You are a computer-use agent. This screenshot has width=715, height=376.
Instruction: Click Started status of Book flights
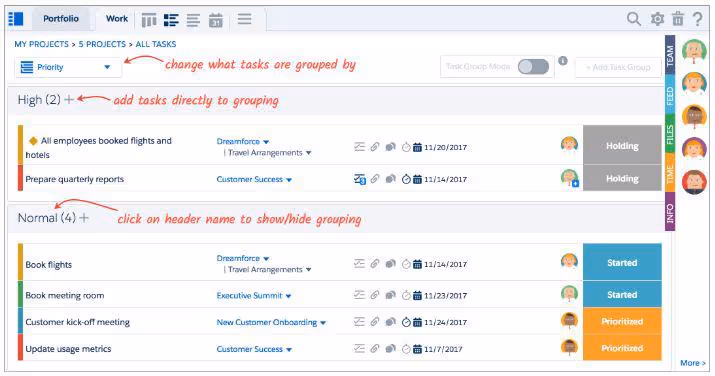tap(622, 263)
